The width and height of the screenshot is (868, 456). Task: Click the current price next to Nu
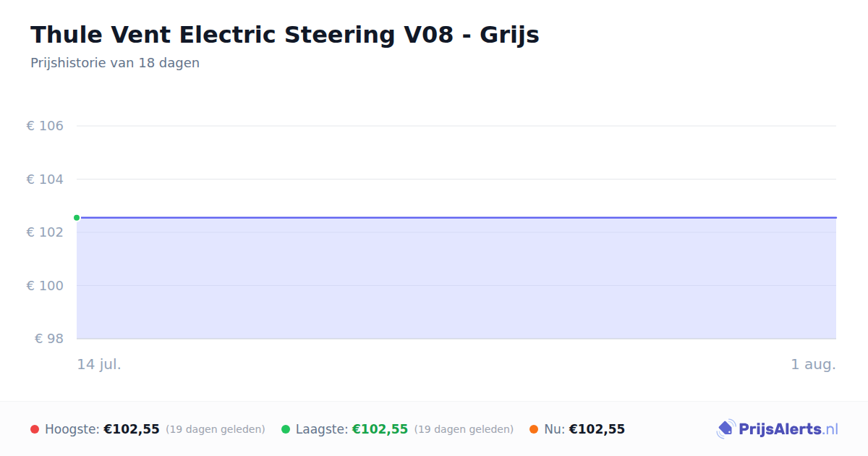[597, 429]
